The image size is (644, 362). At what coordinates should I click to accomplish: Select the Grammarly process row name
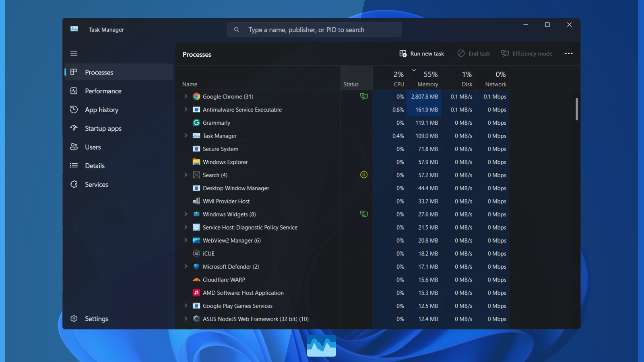tap(217, 123)
